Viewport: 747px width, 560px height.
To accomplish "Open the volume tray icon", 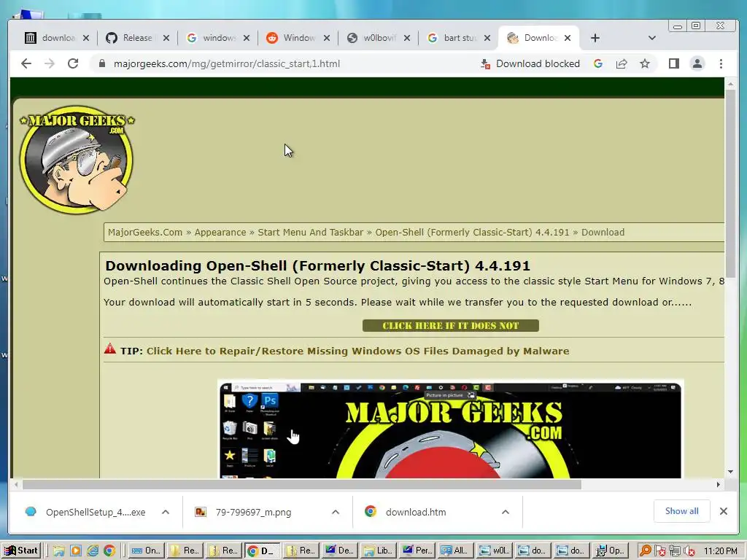I will coord(689,551).
